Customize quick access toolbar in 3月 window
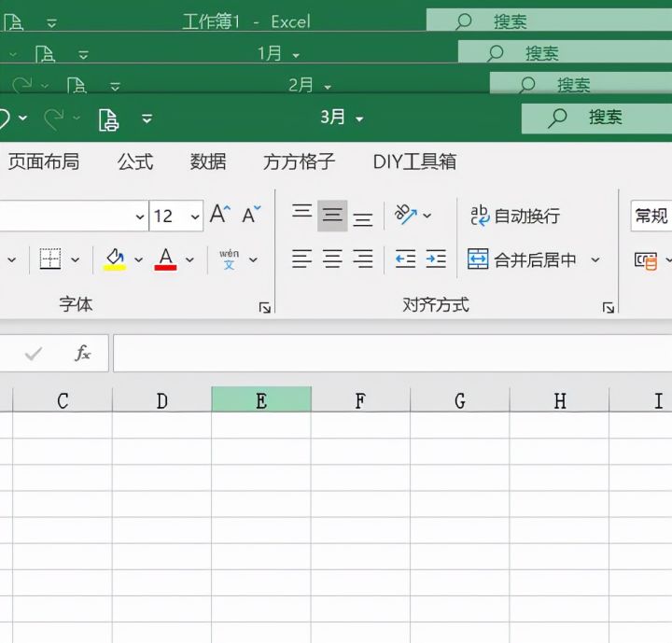 tap(147, 119)
